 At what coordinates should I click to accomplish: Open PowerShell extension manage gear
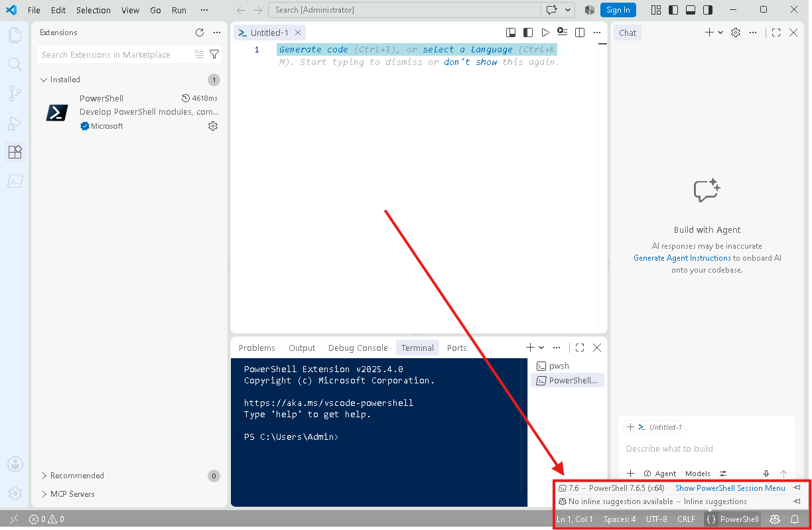pos(213,126)
